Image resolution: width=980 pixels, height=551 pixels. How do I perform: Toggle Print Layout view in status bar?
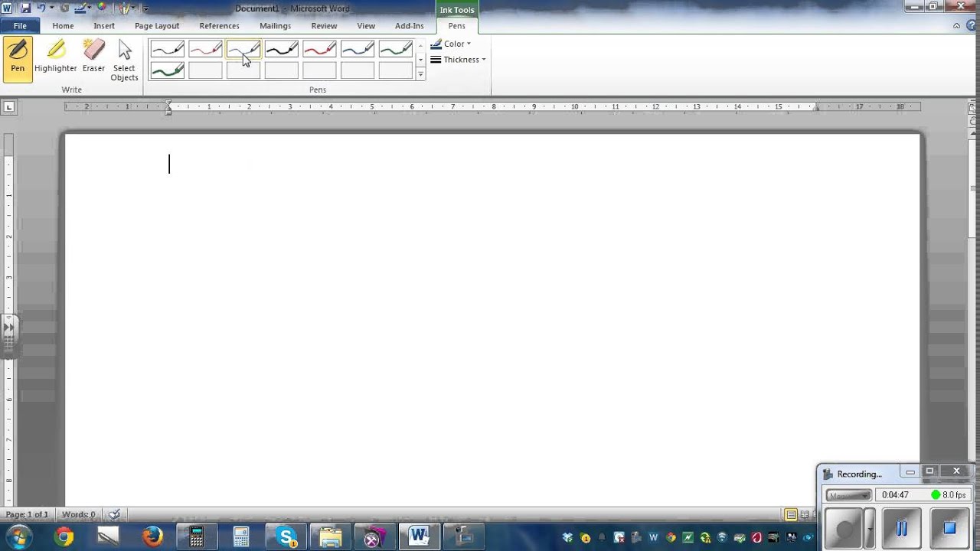[791, 515]
